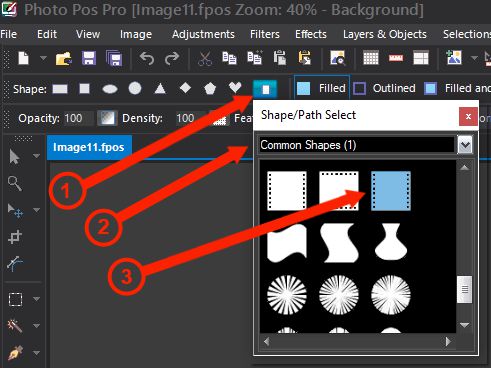Image resolution: width=491 pixels, height=368 pixels.
Task: Close the Shape/Path Select dialog
Action: click(468, 116)
